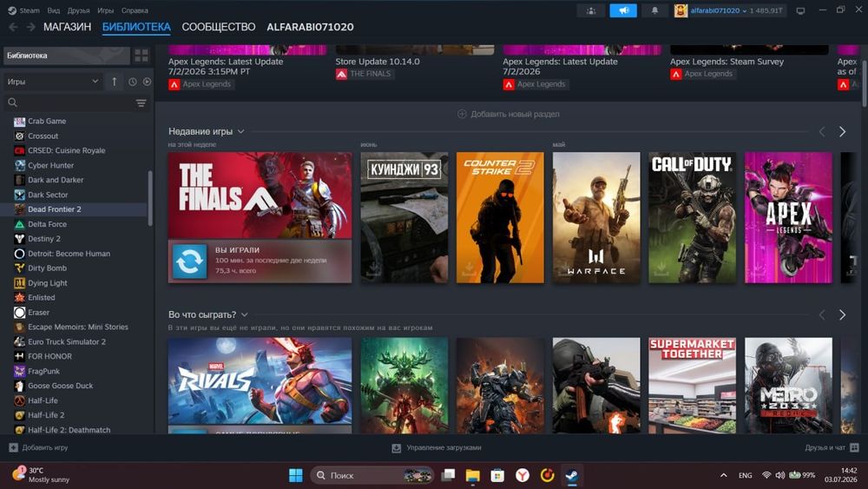Select Куинджи 93 cover

pyautogui.click(x=404, y=218)
